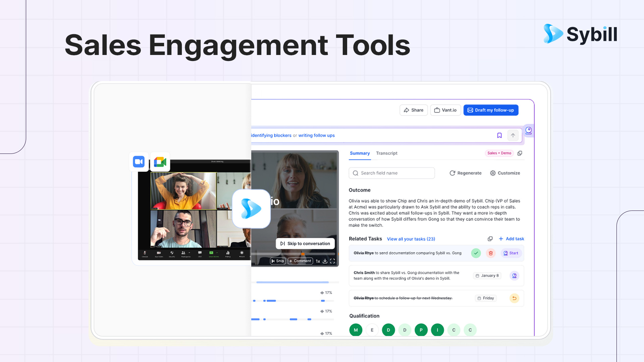The image size is (644, 362).
Task: Select the dark green D qualification badge
Action: 388,330
